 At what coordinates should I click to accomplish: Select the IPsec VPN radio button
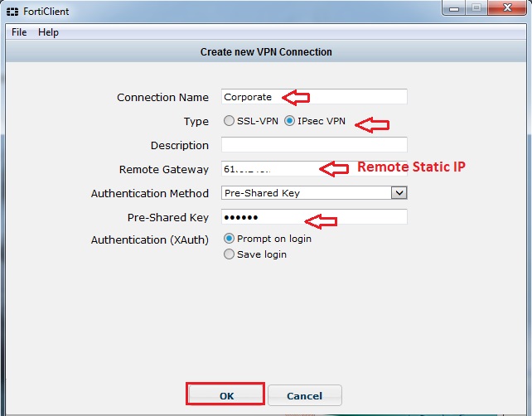click(x=289, y=121)
